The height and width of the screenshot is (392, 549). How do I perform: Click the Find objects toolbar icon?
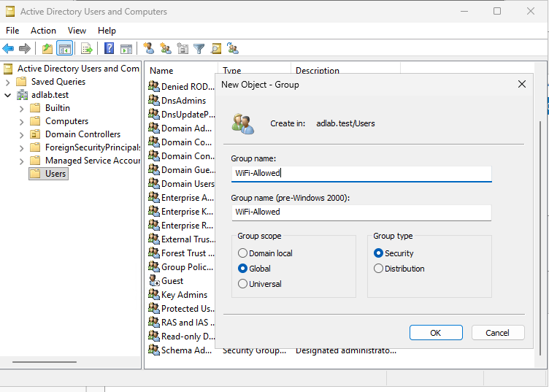pyautogui.click(x=216, y=48)
